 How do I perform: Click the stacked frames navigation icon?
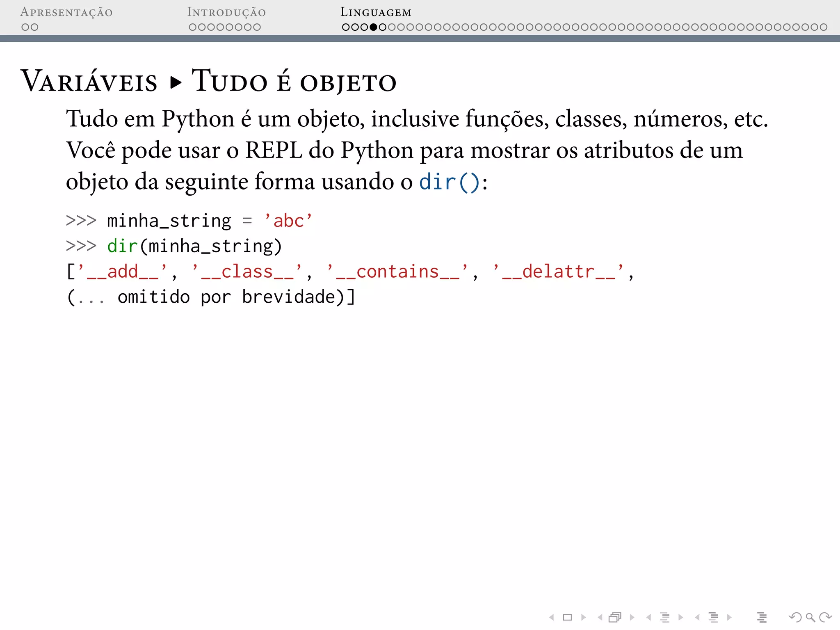[615, 617]
